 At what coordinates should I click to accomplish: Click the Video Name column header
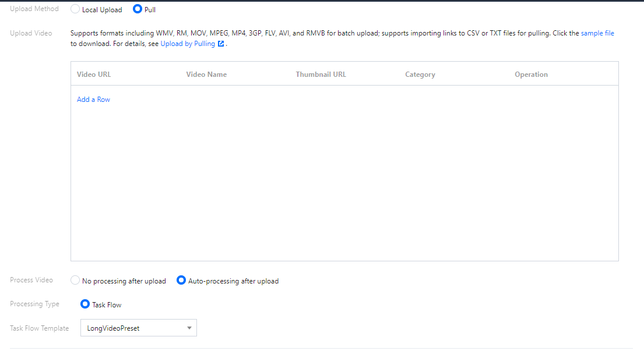coord(206,75)
